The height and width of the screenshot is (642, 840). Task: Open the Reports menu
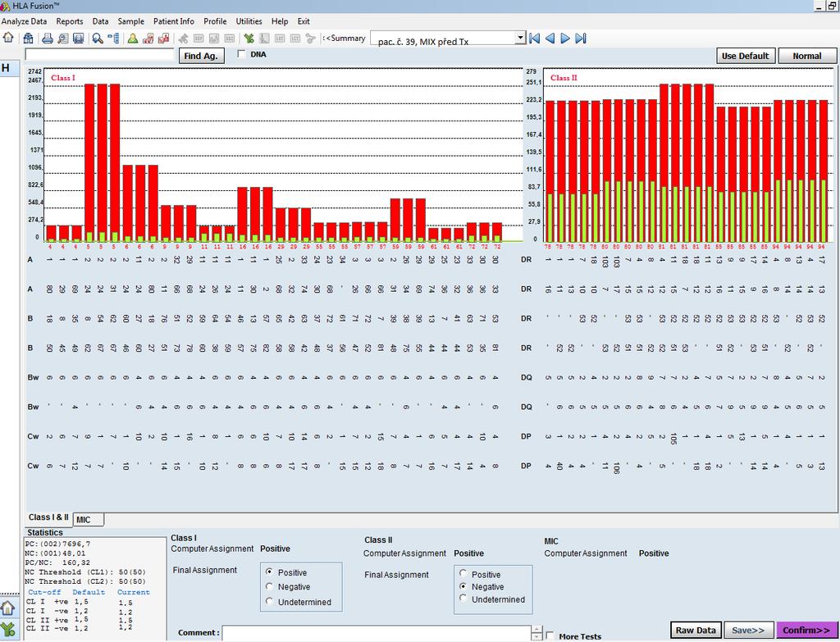[x=70, y=21]
